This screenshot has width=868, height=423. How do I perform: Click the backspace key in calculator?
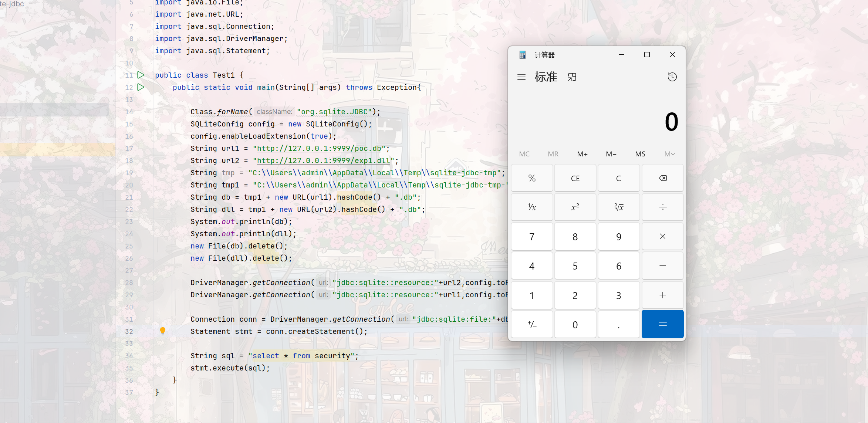click(663, 178)
